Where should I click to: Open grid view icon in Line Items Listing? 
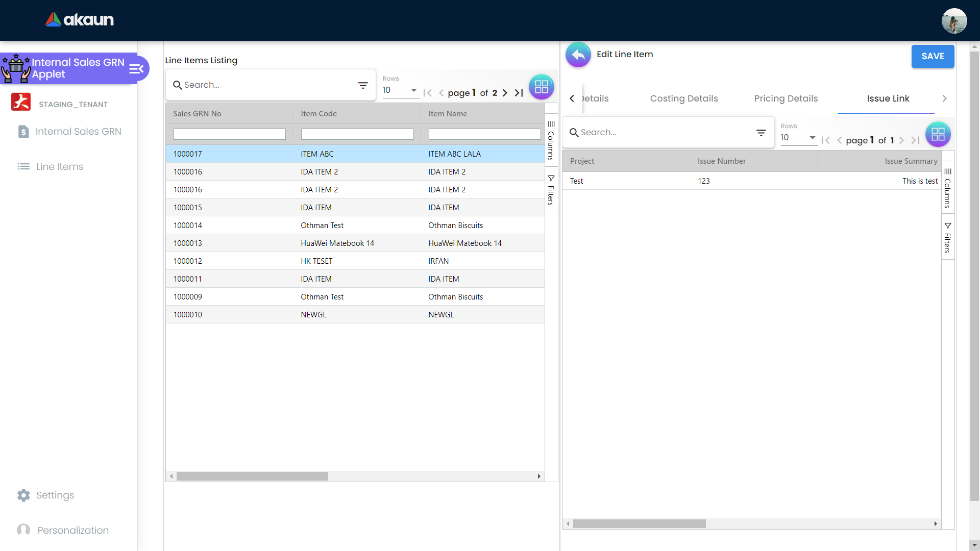click(x=541, y=87)
